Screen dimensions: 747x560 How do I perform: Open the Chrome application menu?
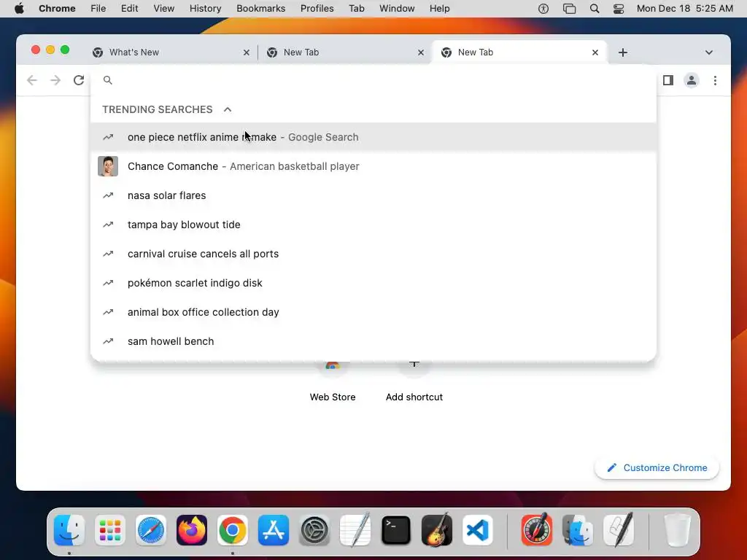click(x=57, y=9)
